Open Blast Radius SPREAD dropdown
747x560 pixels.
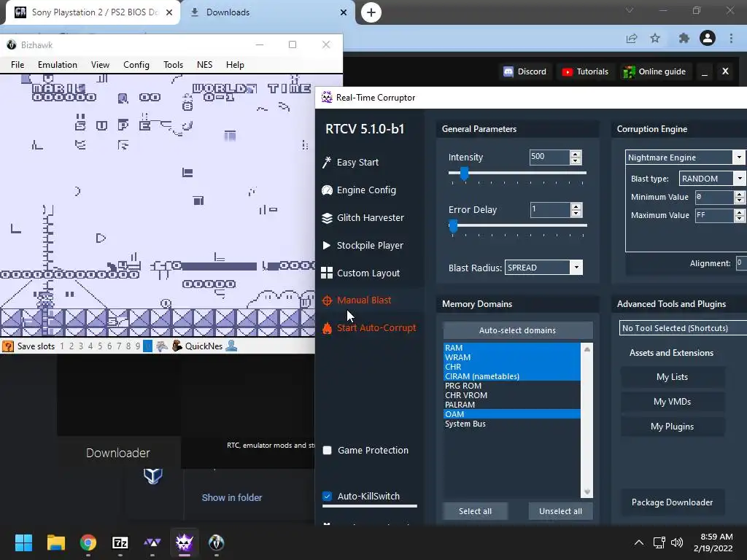click(576, 268)
